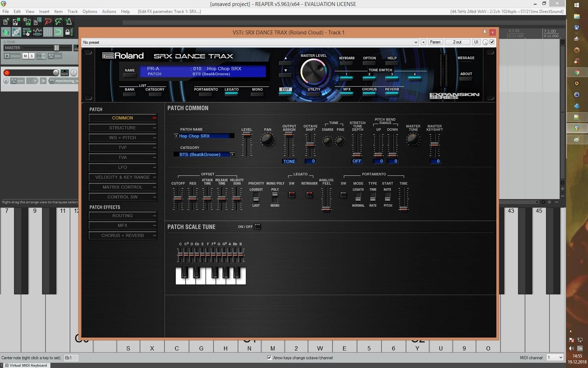This screenshot has width=588, height=368.
Task: Expand the Patch Name play arrow
Action: (176, 136)
